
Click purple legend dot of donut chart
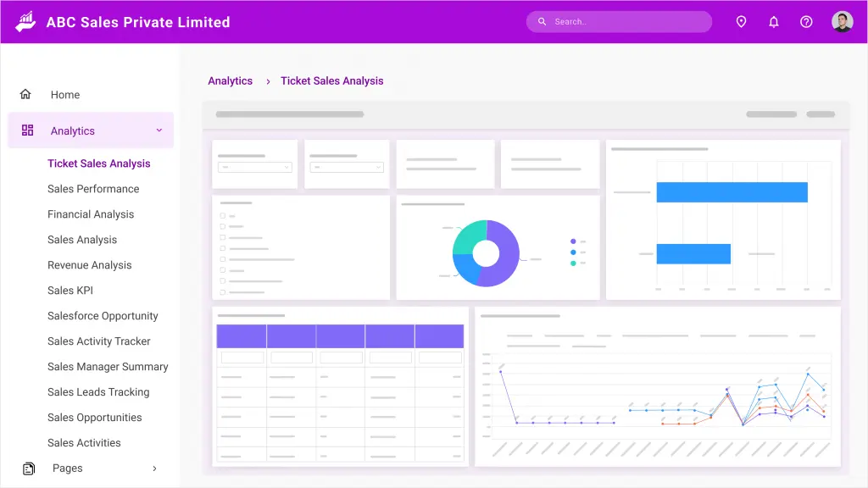pos(573,241)
